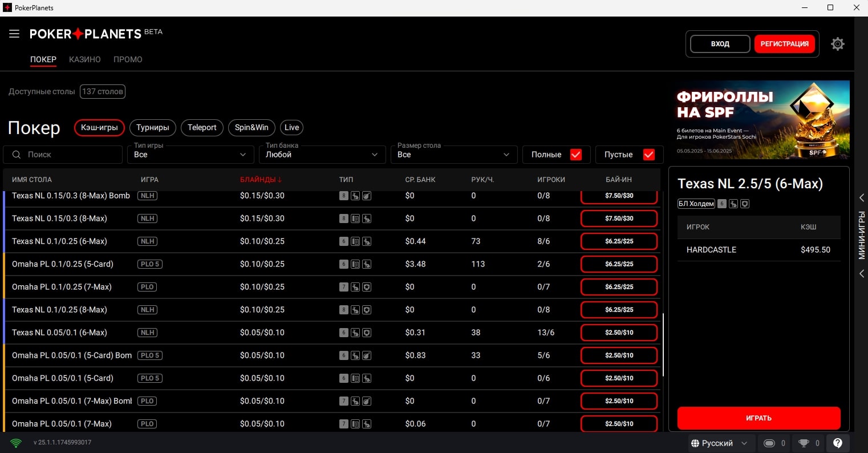Open the hamburger menu

click(14, 34)
